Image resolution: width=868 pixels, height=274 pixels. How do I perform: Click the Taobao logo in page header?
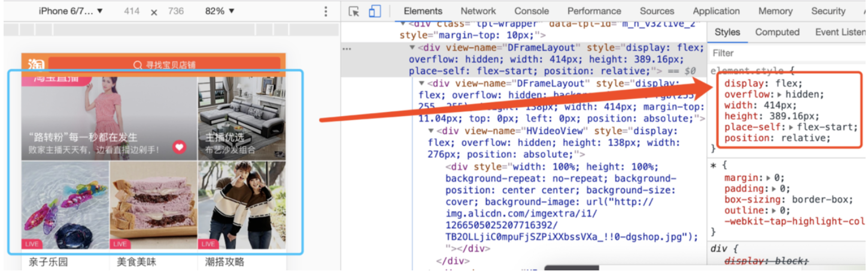click(x=36, y=65)
